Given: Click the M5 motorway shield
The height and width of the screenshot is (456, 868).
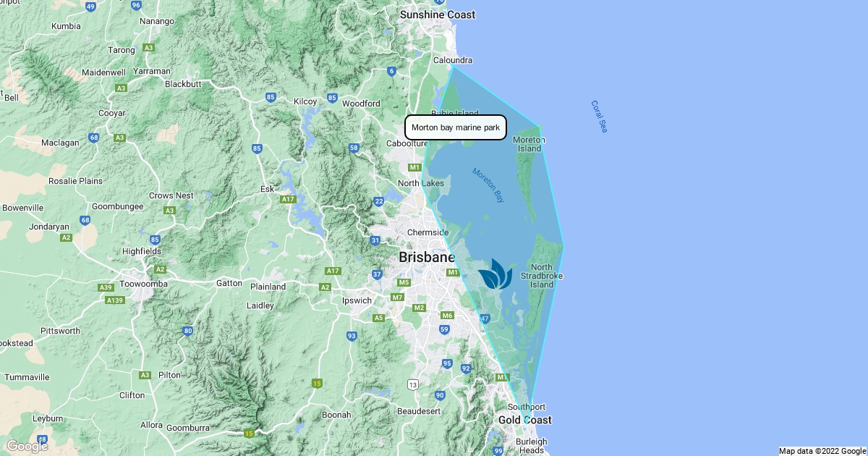Looking at the screenshot, I should pyautogui.click(x=404, y=282).
